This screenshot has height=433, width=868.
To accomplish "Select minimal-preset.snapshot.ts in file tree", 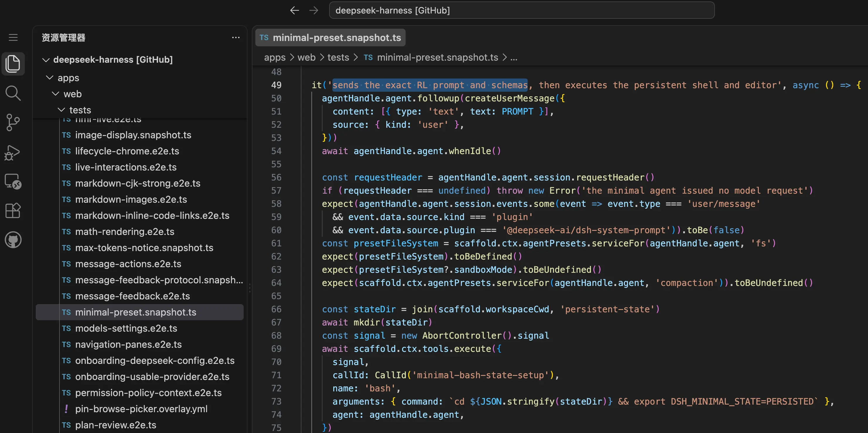I will [x=139, y=312].
